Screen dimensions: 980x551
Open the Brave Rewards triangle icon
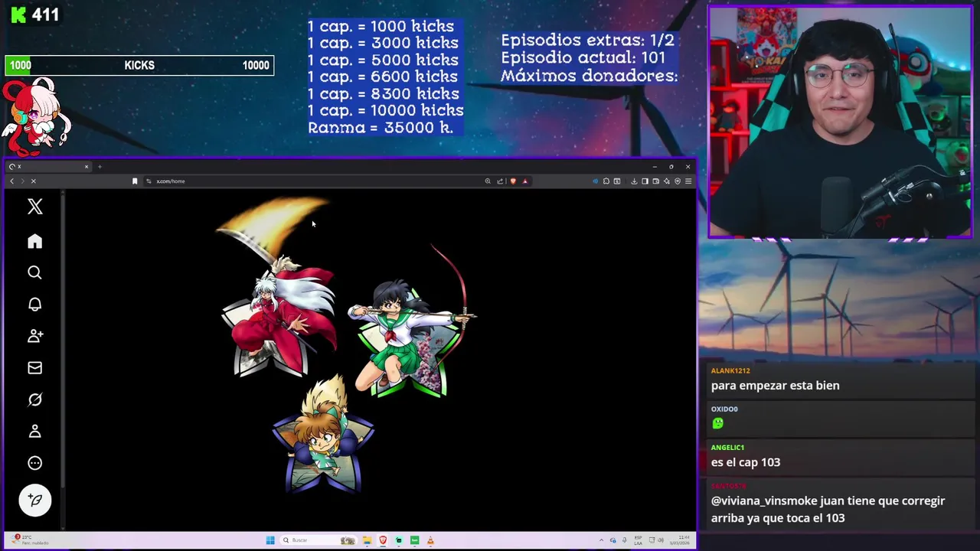pos(525,181)
